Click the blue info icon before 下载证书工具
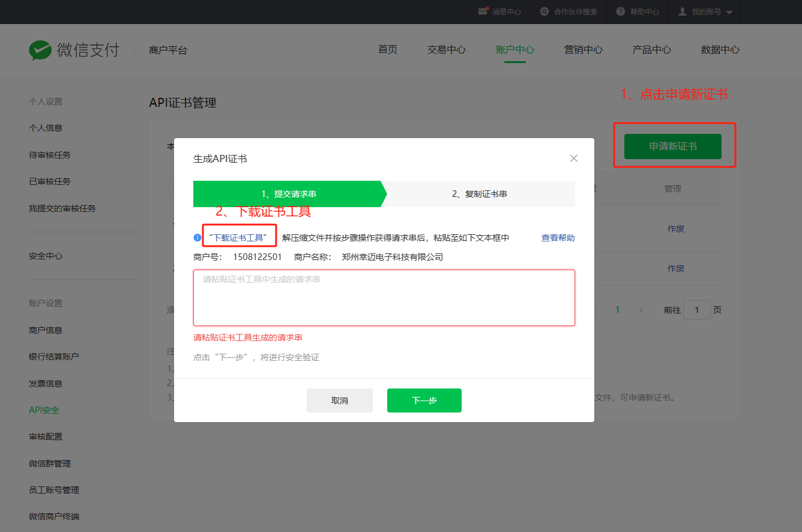This screenshot has height=532, width=802. (x=197, y=238)
